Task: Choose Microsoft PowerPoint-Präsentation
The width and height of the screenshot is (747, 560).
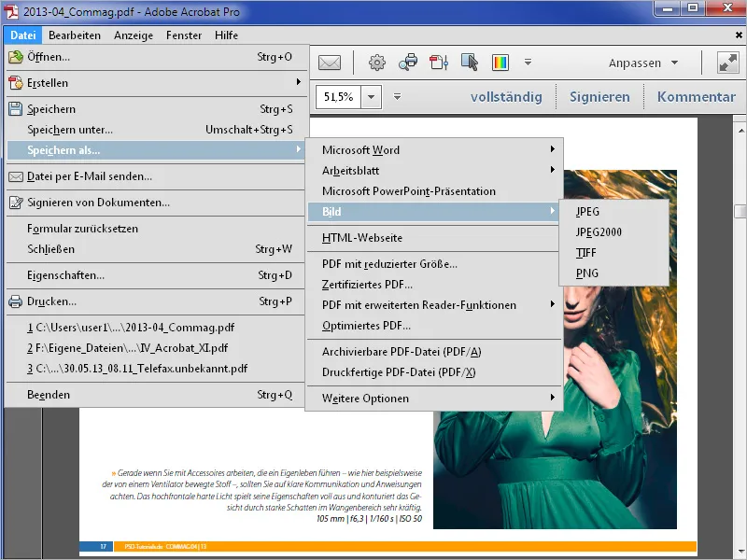Action: click(x=433, y=191)
